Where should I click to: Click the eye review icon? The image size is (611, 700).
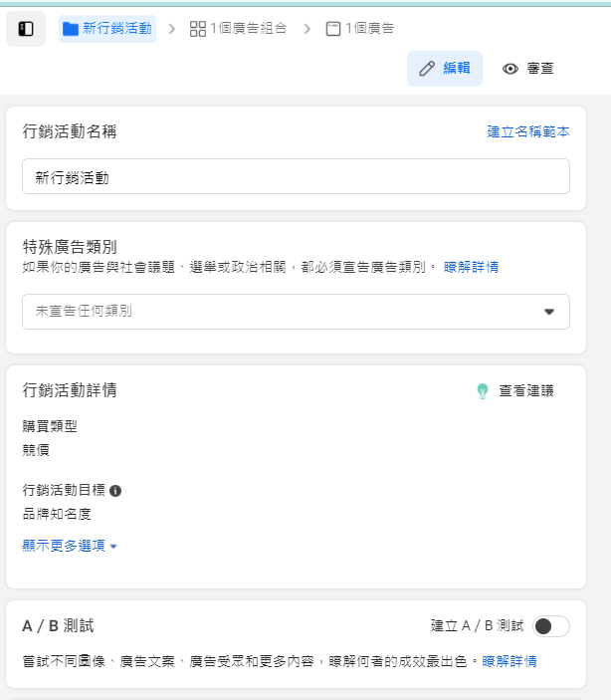(510, 69)
